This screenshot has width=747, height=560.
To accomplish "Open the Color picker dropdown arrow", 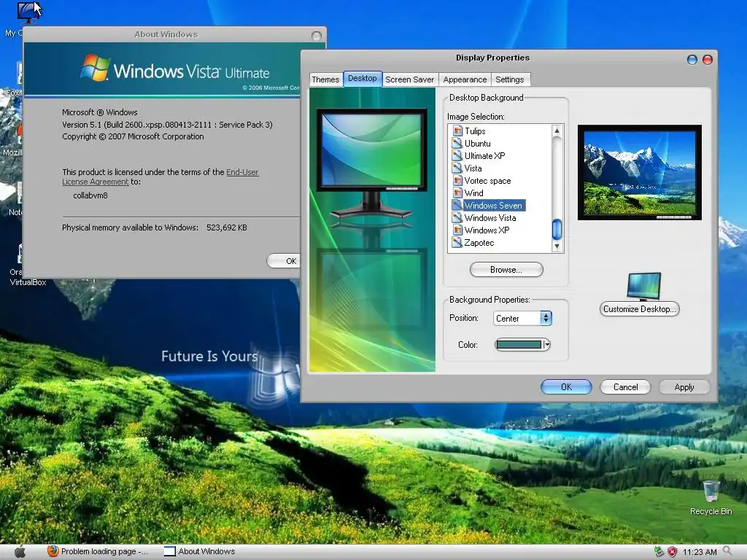I will click(547, 344).
